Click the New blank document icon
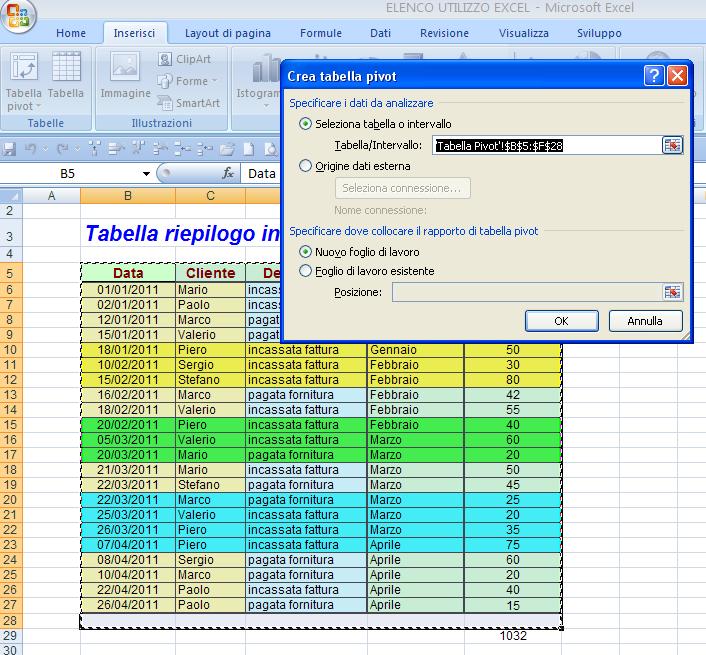Viewport: 706px width, 655px height. click(x=249, y=149)
